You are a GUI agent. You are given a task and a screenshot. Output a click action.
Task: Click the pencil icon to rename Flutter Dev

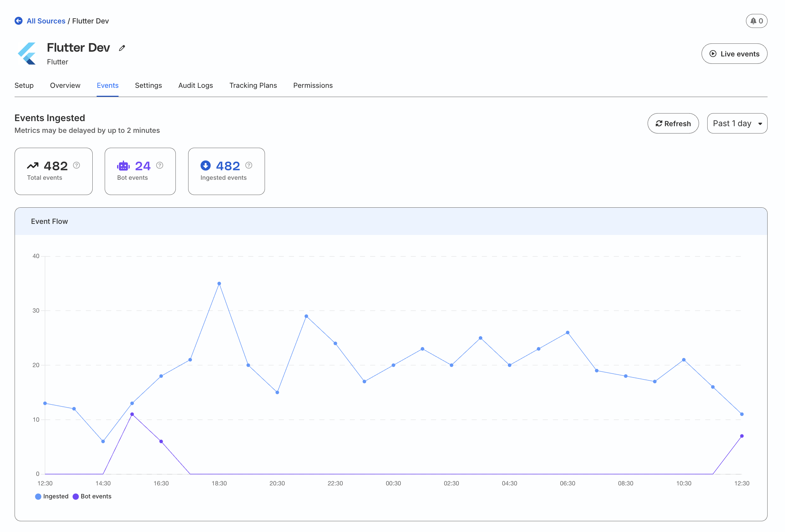(x=122, y=48)
